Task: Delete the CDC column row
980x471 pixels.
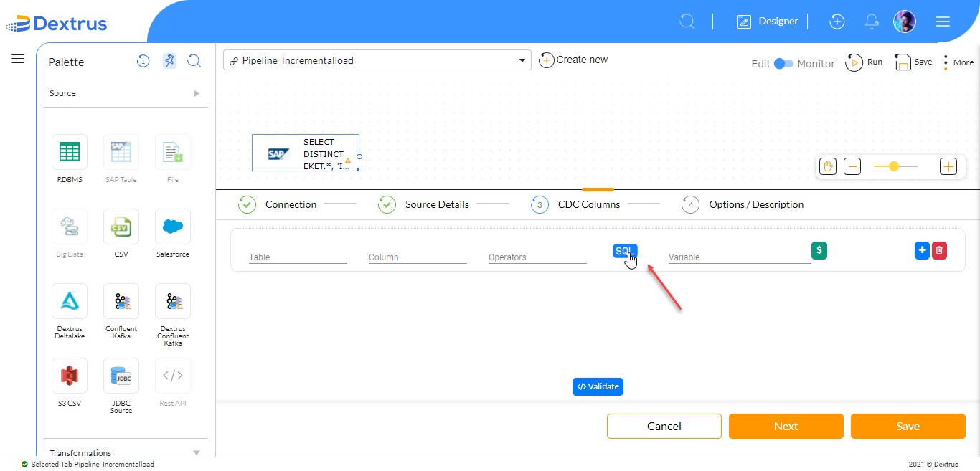Action: (x=939, y=250)
